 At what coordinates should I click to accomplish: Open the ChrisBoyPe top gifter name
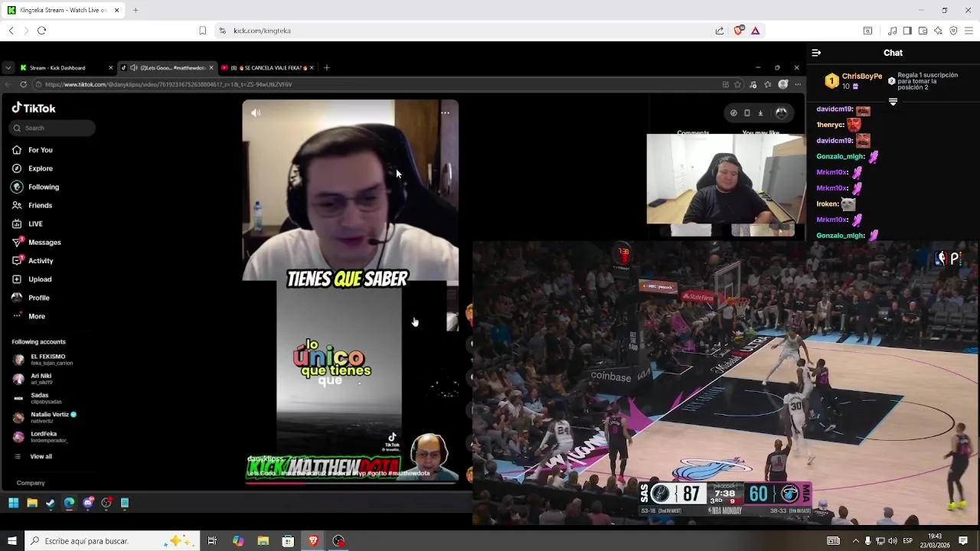(x=862, y=77)
